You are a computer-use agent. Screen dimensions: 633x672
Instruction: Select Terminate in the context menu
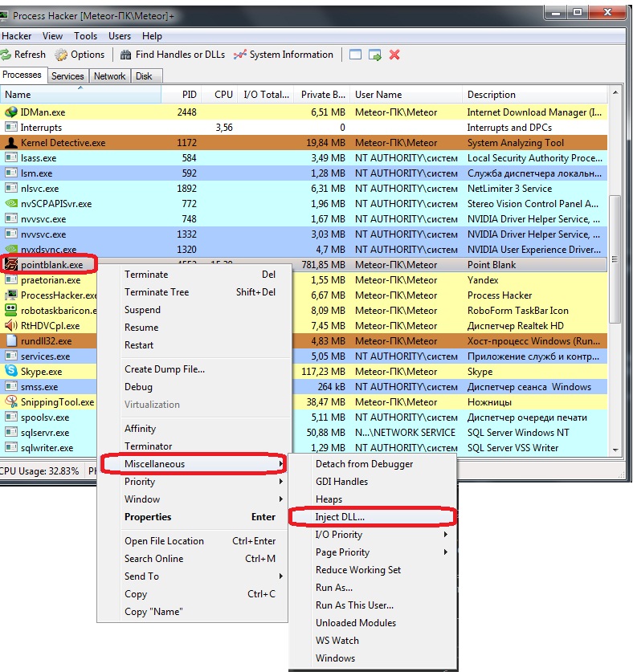[146, 275]
